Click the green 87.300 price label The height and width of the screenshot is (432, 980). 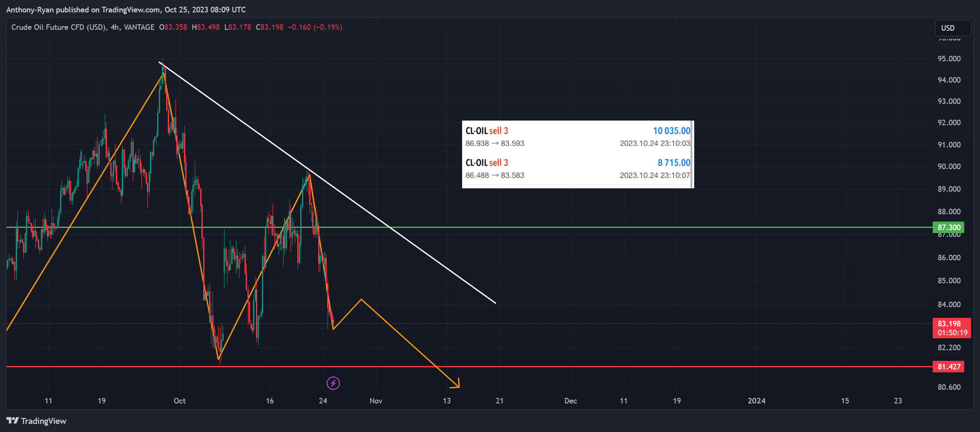point(948,227)
